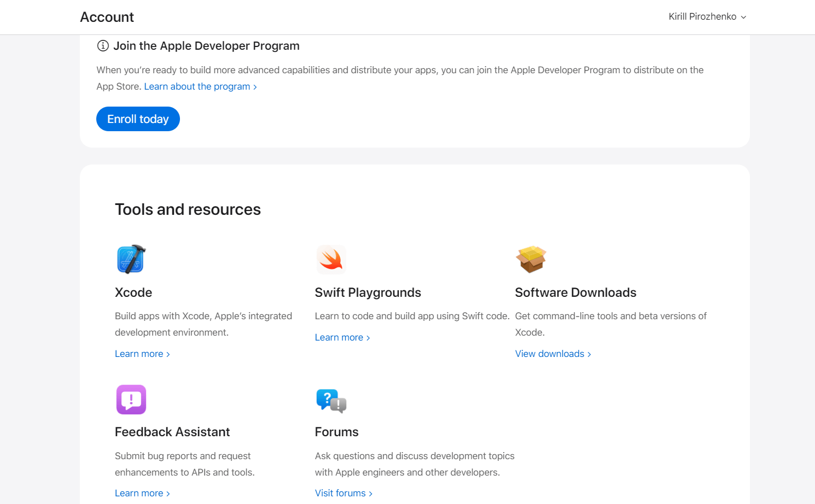
Task: Click the Feedback Assistant purple icon
Action: (131, 400)
